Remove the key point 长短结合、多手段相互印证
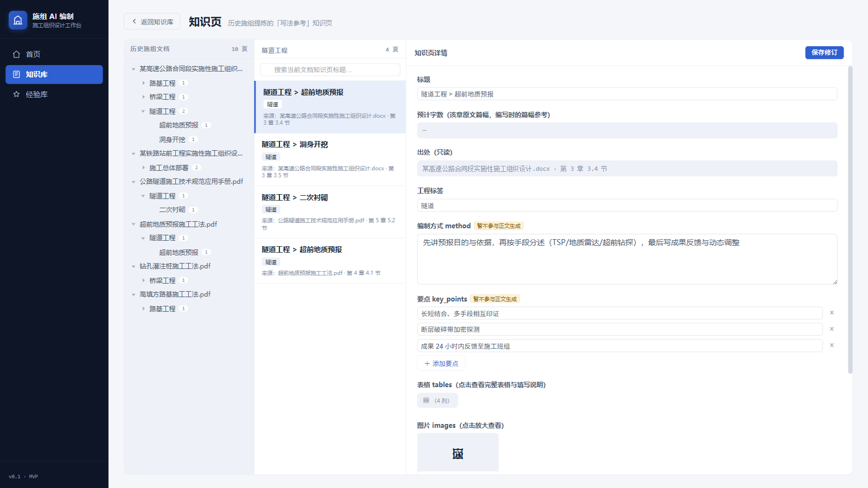Image resolution: width=868 pixels, height=488 pixels. 832,313
